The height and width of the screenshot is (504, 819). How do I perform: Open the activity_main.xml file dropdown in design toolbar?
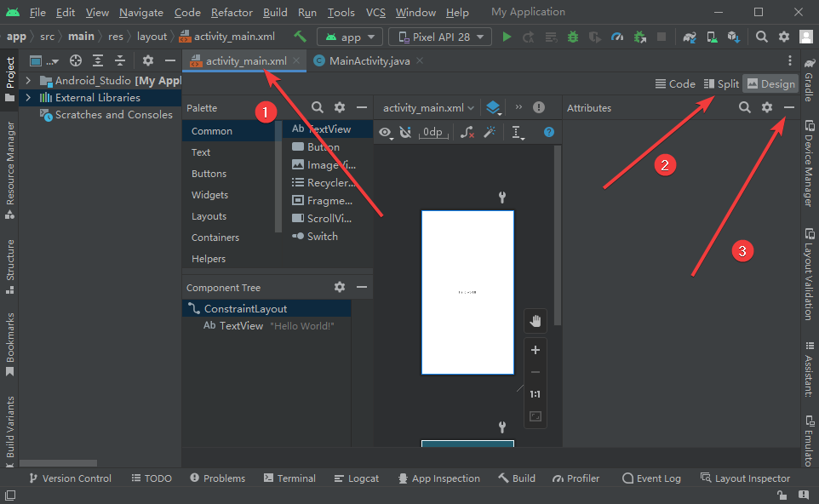click(428, 107)
